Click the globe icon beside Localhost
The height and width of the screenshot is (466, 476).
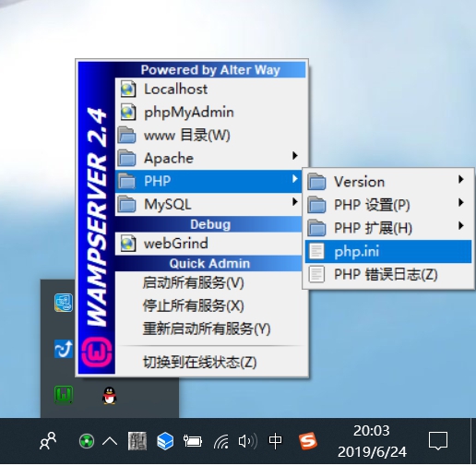click(128, 90)
